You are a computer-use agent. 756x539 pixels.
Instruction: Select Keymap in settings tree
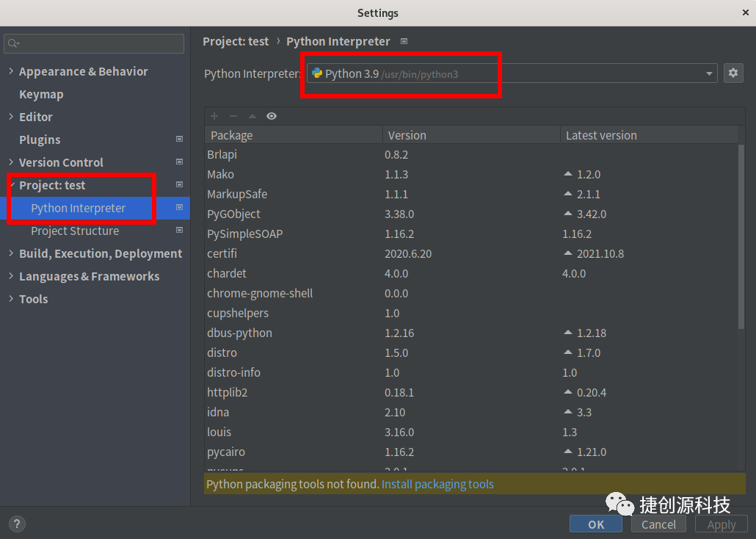click(x=41, y=94)
